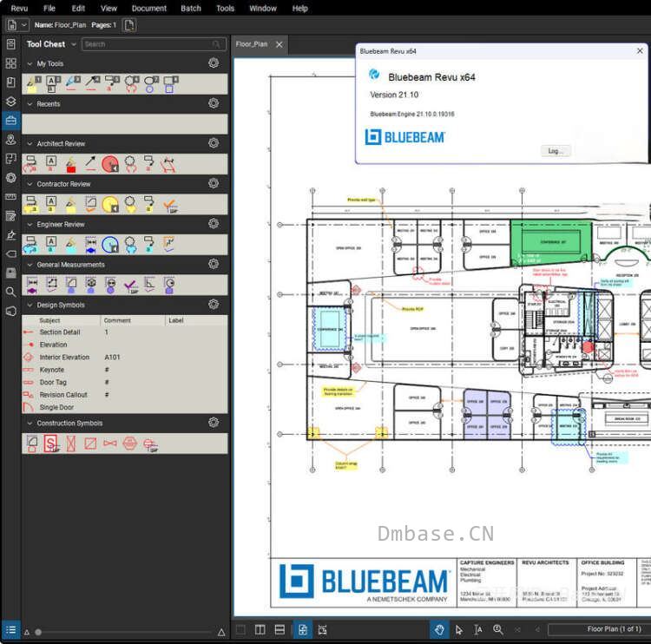Screen dimensions: 651x644
Task: Open the Search magnifier panel icon in sidebar
Action: (x=10, y=292)
